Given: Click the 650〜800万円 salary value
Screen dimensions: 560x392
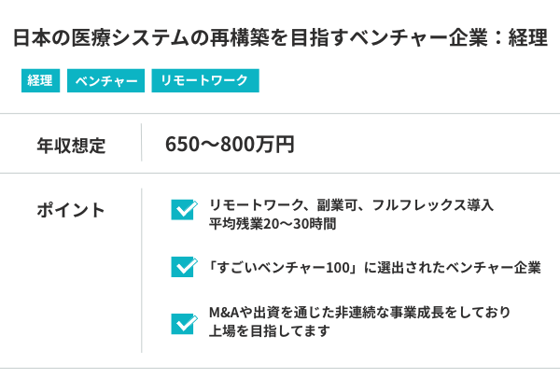Looking at the screenshot, I should pyautogui.click(x=230, y=145).
